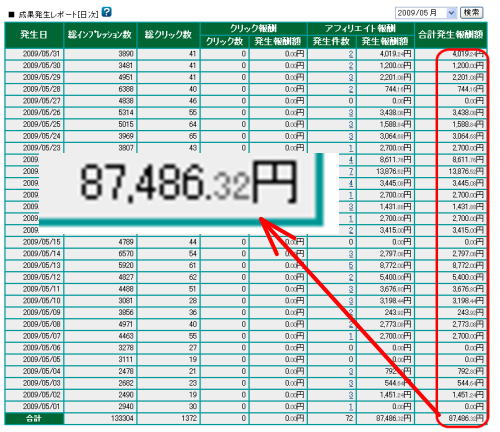Click impressions value 6570 in 05/14 row
Viewport: 500px width, 432px height.
tap(126, 254)
